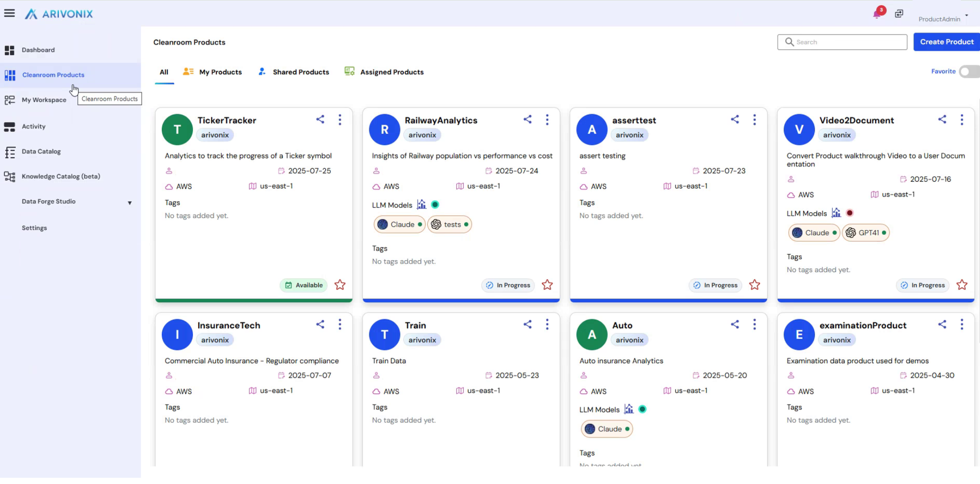Share the InsuranceTech product

(320, 325)
